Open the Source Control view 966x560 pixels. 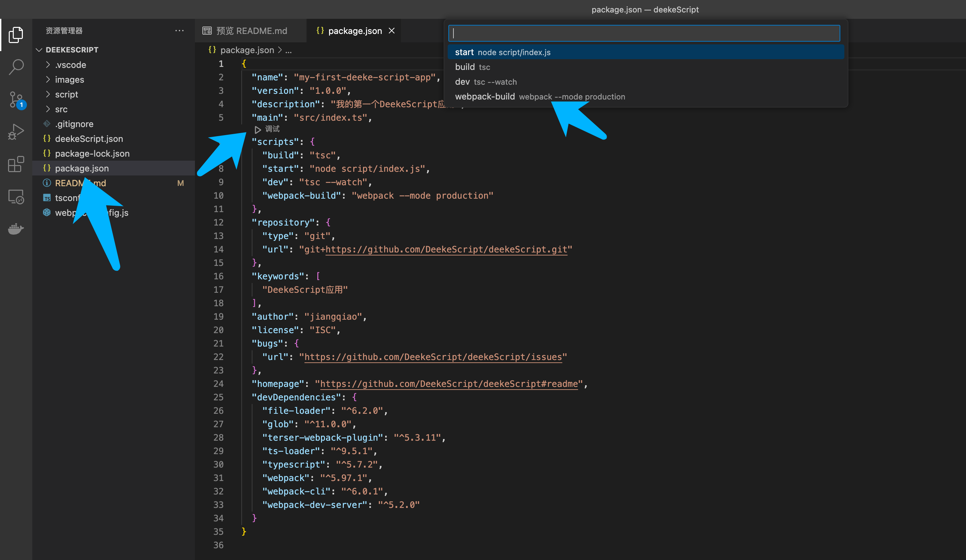16,99
